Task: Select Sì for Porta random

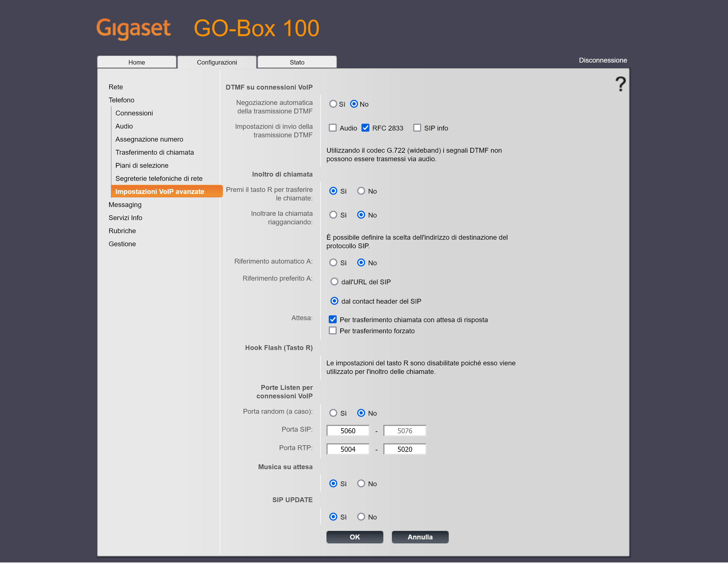Action: click(x=333, y=413)
